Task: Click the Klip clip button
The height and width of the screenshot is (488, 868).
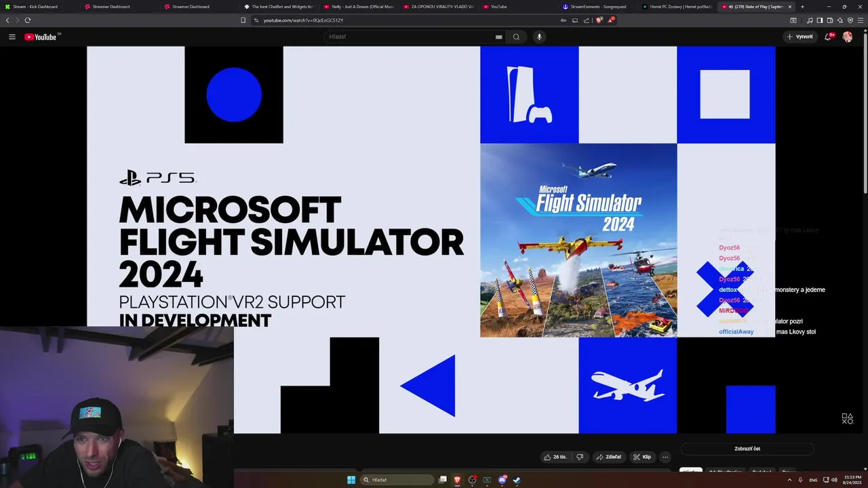Action: 642,457
